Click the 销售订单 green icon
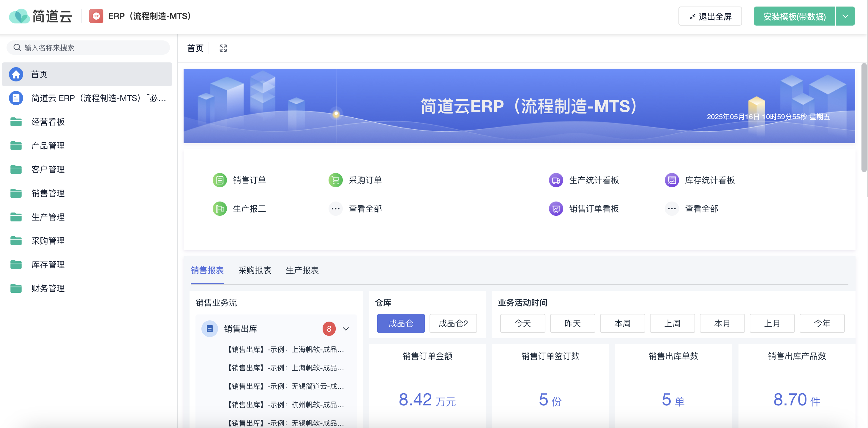The width and height of the screenshot is (868, 428). click(220, 180)
